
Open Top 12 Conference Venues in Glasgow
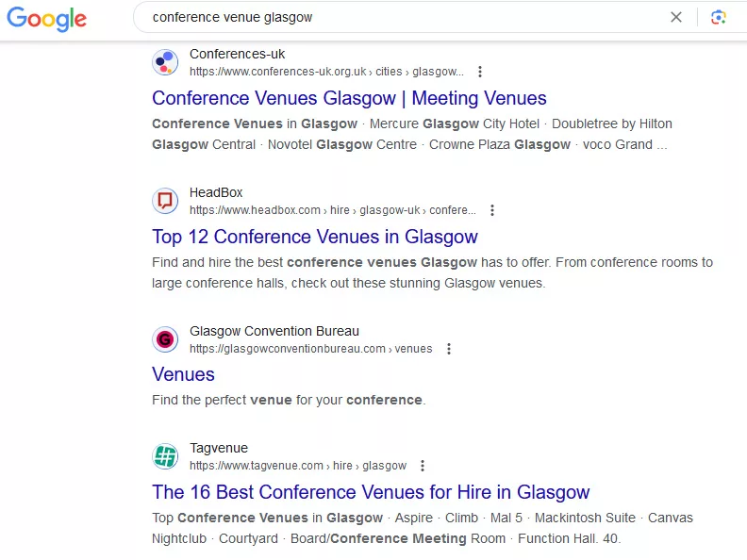tap(315, 237)
